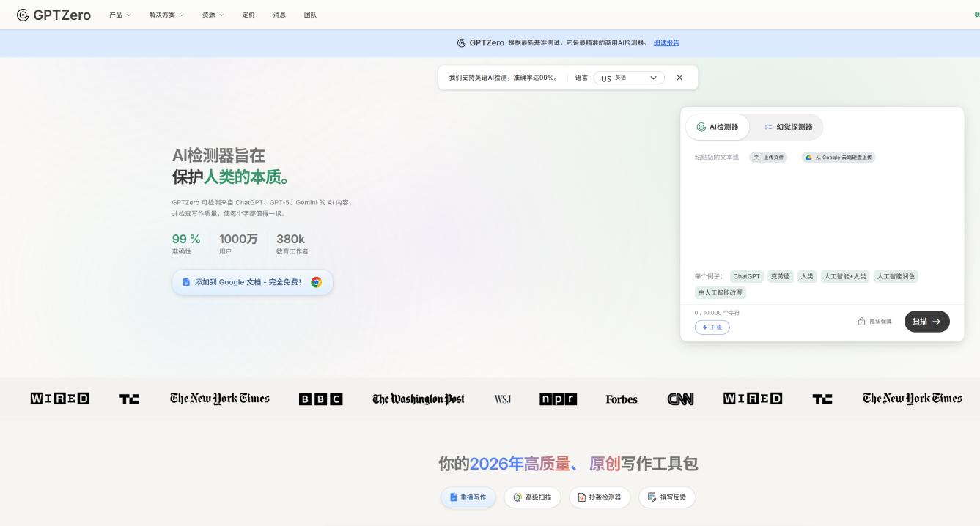Close the language notice with X

tap(679, 78)
